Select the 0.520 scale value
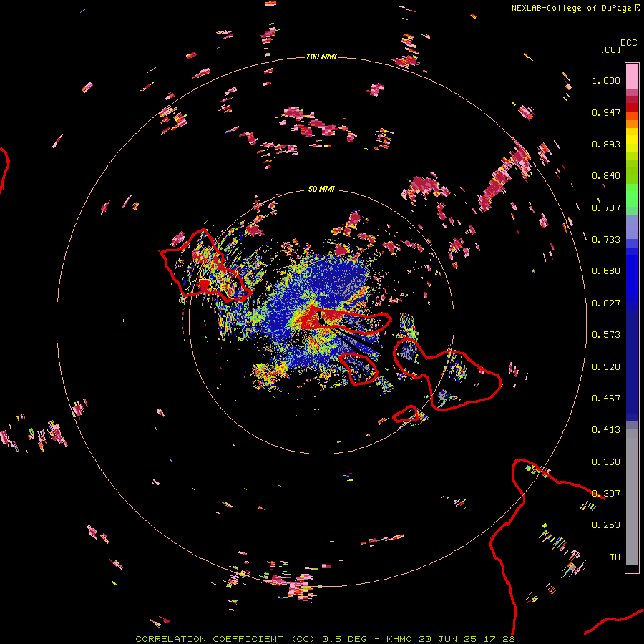This screenshot has height=644, width=644. 606,367
